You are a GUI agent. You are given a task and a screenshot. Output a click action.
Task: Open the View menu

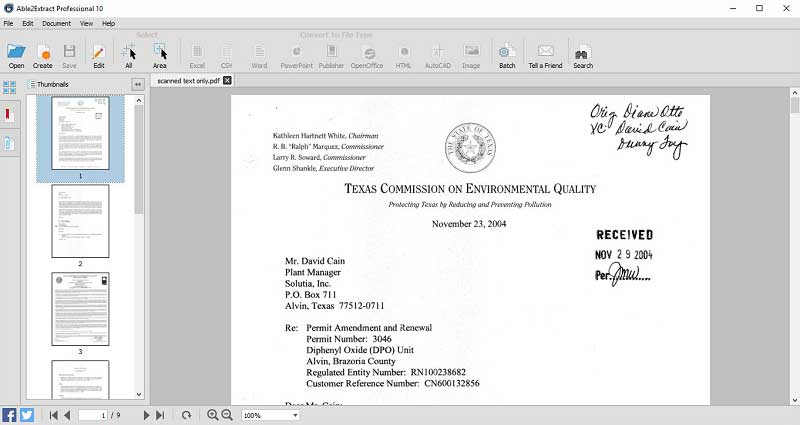[86, 23]
